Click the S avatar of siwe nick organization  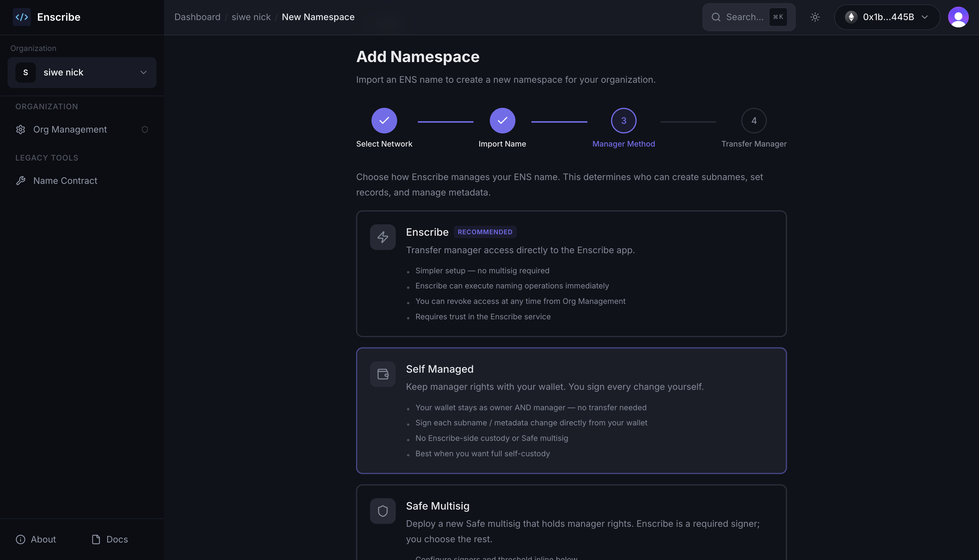pyautogui.click(x=25, y=72)
